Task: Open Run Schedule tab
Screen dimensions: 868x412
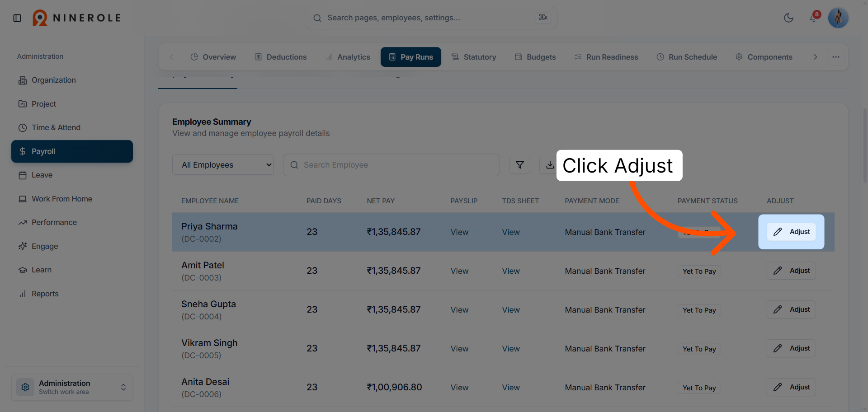Action: click(687, 57)
